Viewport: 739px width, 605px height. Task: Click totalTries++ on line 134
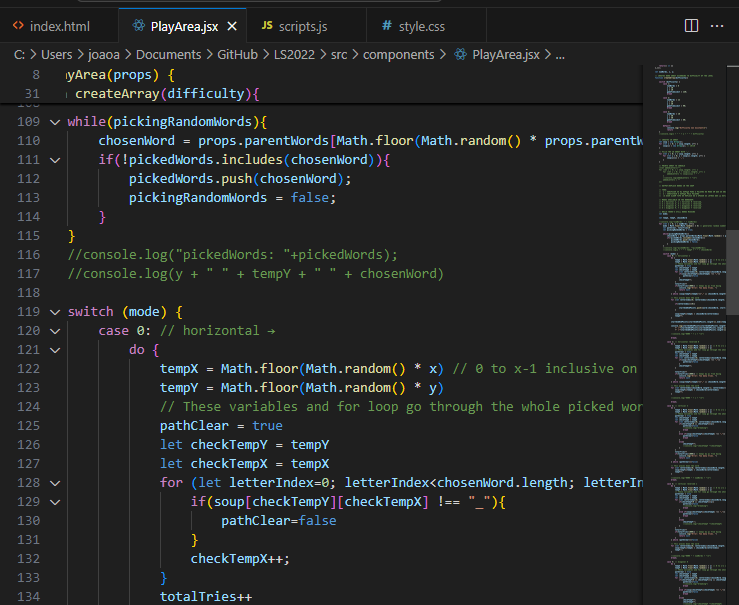[206, 597]
